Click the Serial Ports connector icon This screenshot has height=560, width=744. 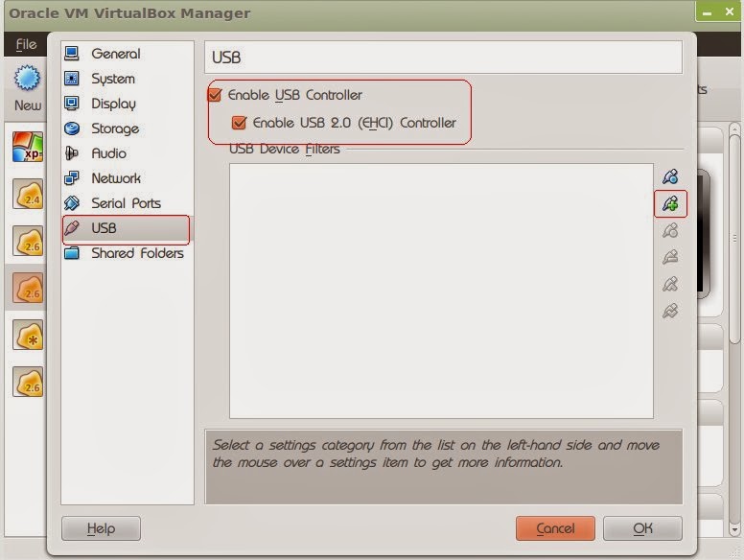pos(72,203)
